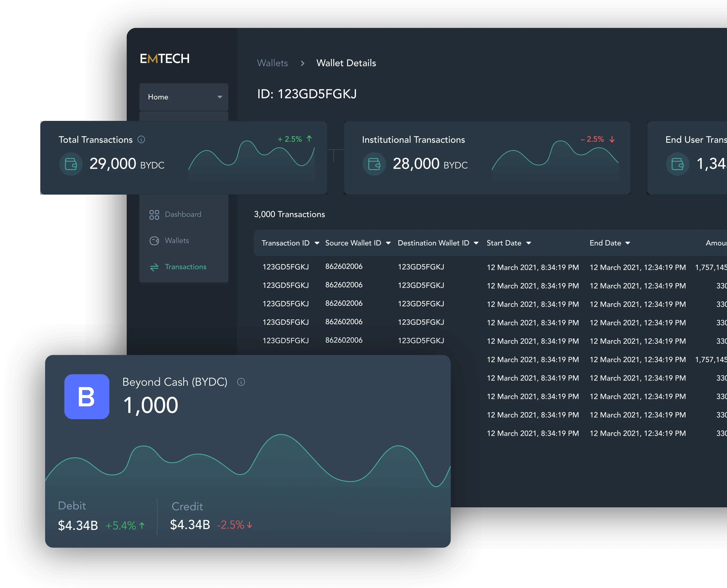The width and height of the screenshot is (727, 588).
Task: Click the Total Transactions info icon
Action: [x=141, y=140]
